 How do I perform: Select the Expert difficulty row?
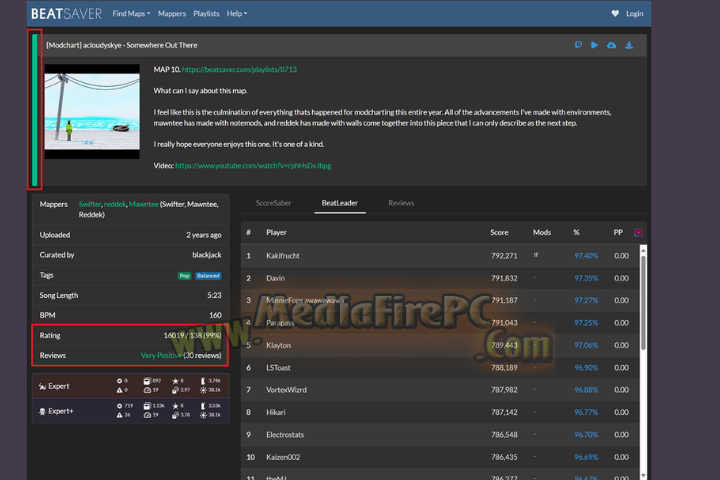click(x=130, y=386)
